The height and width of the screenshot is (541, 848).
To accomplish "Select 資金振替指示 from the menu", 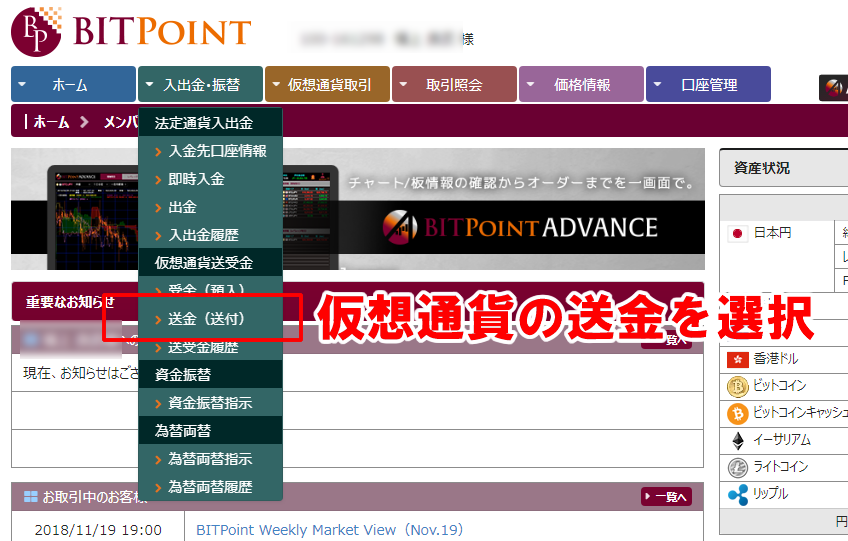I will (x=210, y=403).
